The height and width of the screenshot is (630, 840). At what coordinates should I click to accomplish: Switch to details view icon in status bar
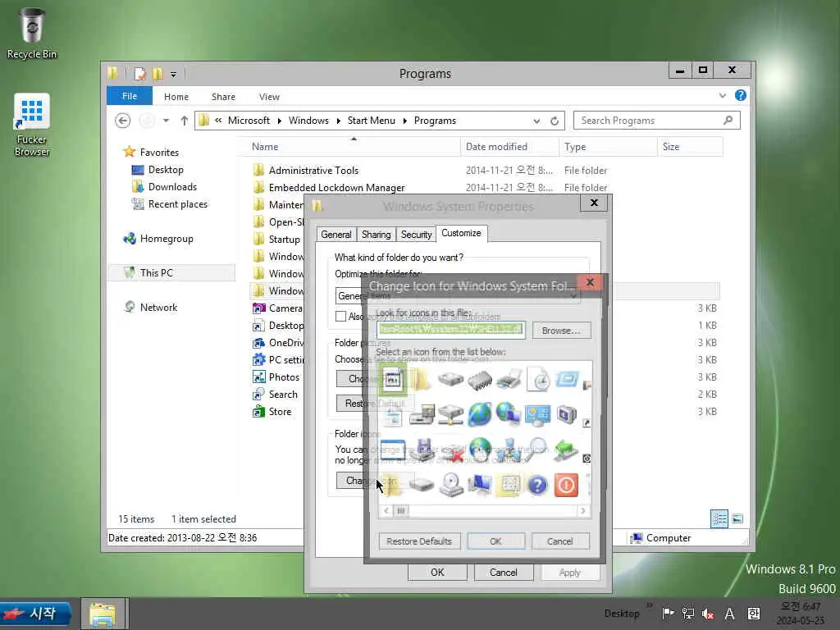[x=719, y=518]
